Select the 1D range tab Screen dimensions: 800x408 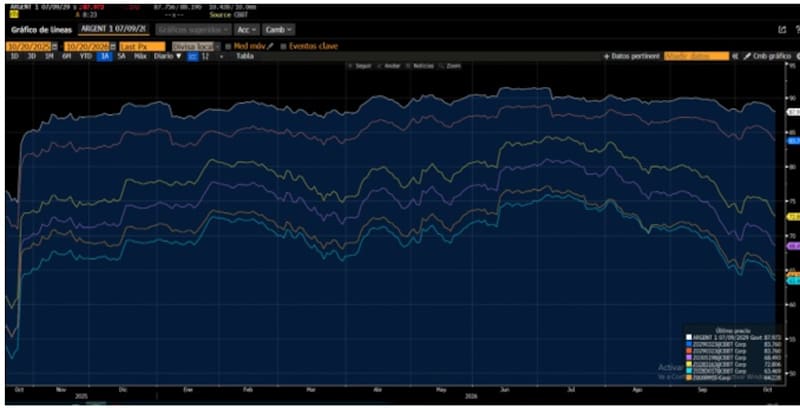[14, 56]
